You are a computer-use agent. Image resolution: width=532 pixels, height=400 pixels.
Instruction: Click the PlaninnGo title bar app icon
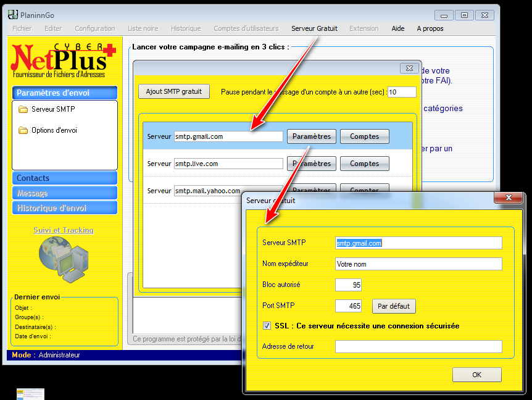point(13,15)
